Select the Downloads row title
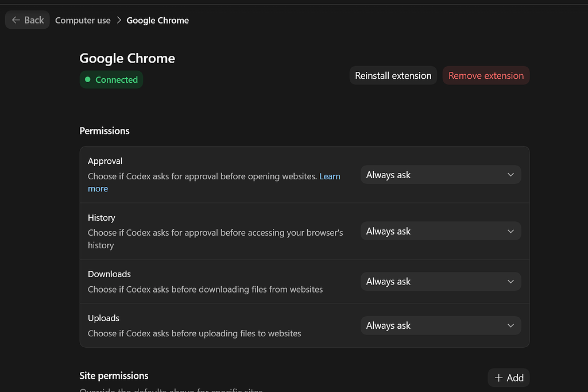This screenshot has width=588, height=392. point(109,274)
